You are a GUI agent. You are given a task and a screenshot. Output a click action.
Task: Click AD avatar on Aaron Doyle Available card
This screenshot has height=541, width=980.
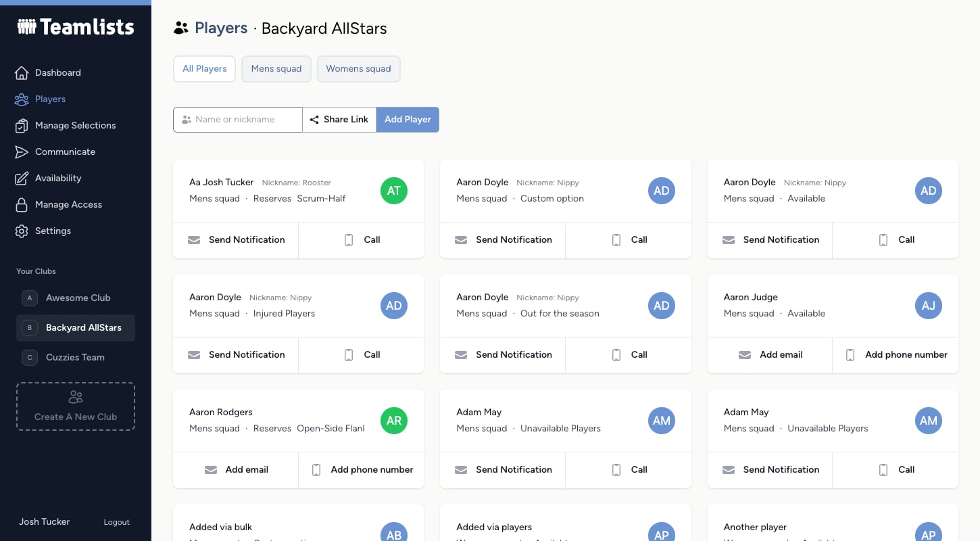click(x=929, y=191)
